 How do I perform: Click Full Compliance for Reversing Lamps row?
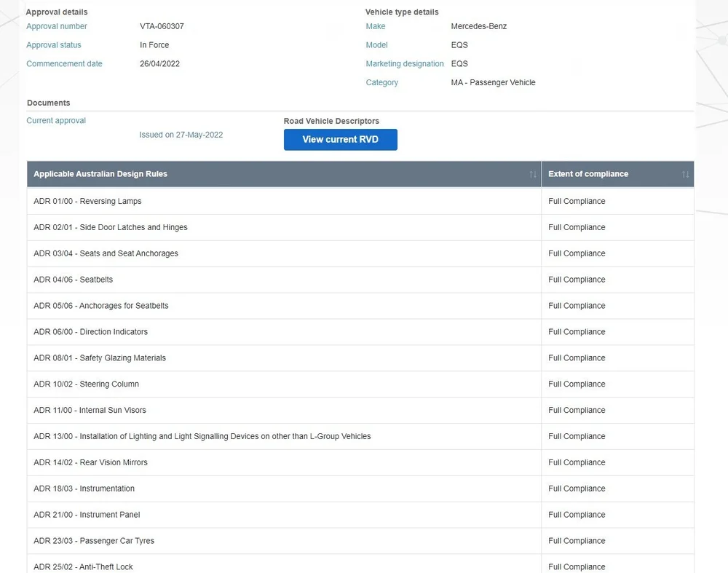click(x=577, y=201)
